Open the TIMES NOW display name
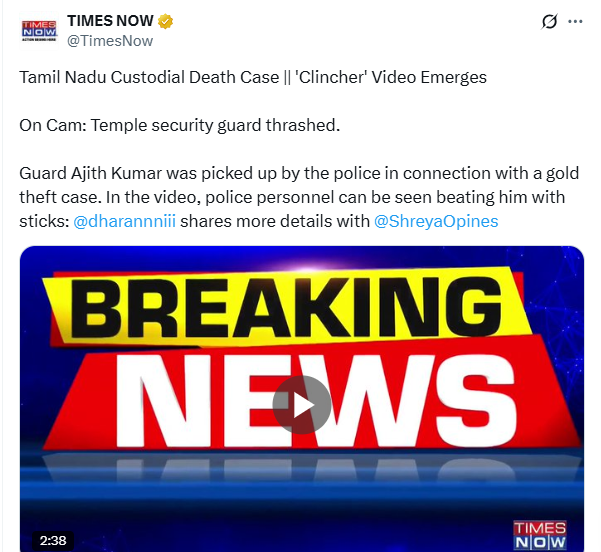601x552 pixels. [x=110, y=21]
